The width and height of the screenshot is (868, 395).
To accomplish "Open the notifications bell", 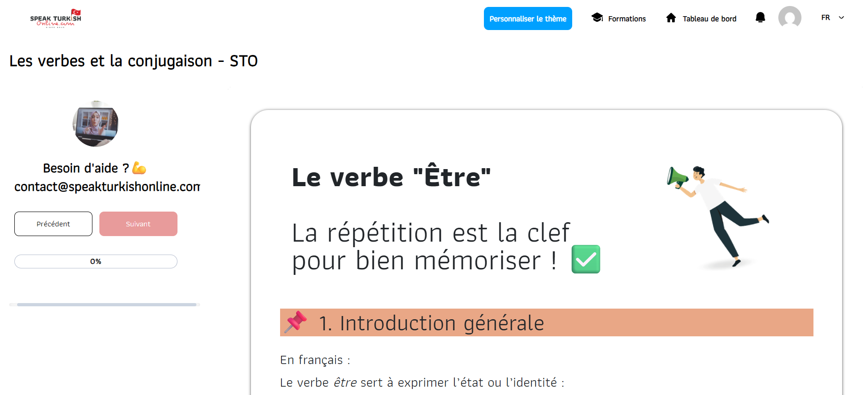I will [x=760, y=18].
